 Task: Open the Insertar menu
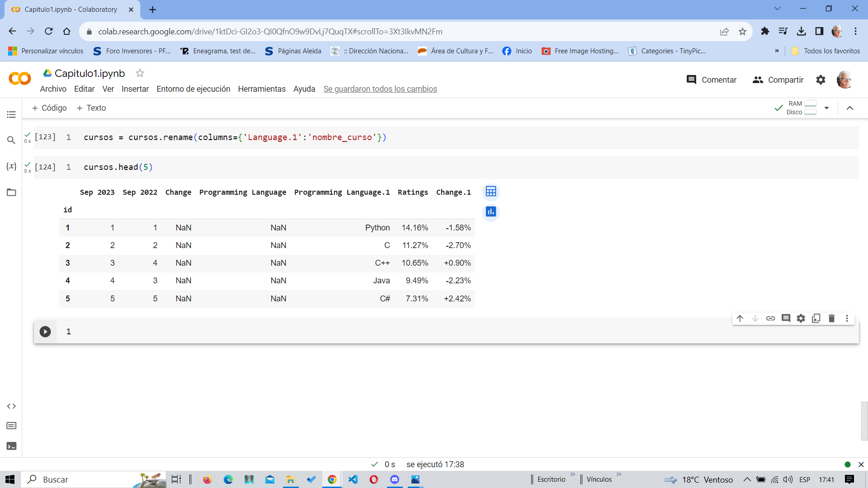(x=135, y=89)
